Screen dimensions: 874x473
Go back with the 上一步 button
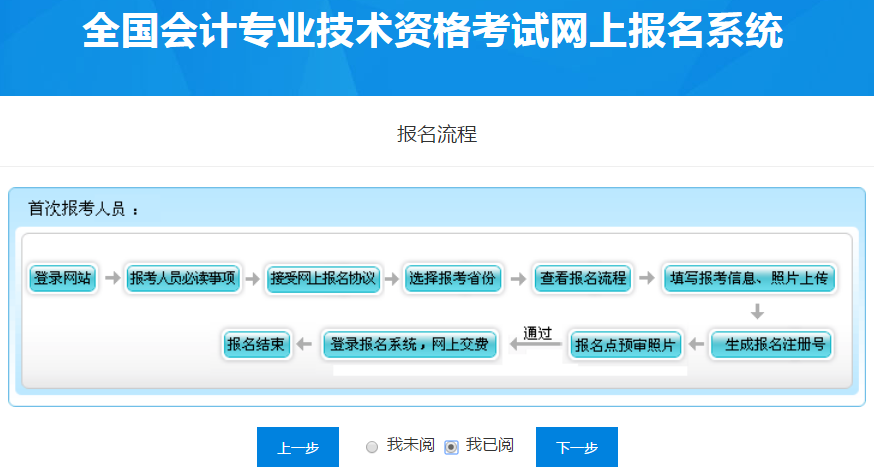click(298, 447)
